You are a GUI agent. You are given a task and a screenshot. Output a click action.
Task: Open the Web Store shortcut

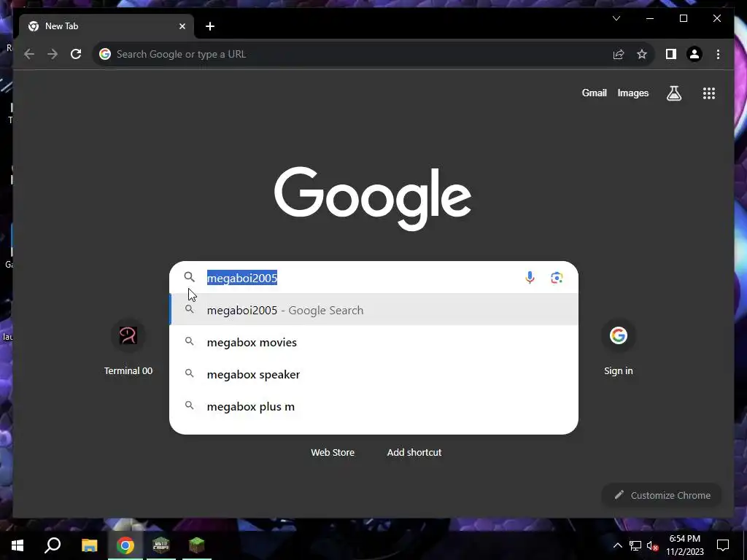[333, 452]
